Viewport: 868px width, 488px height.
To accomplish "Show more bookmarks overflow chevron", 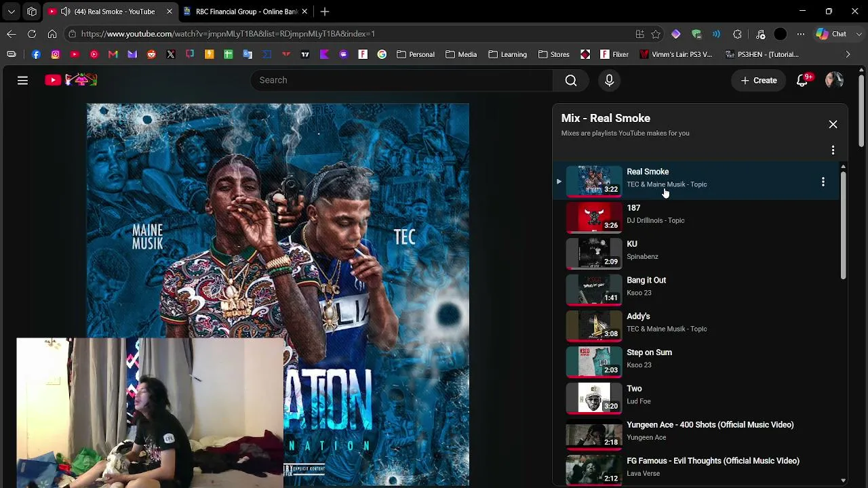I will [848, 54].
